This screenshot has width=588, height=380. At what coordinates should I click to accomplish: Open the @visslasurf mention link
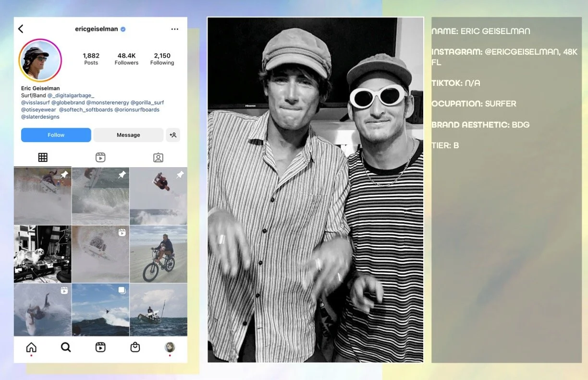tap(36, 103)
